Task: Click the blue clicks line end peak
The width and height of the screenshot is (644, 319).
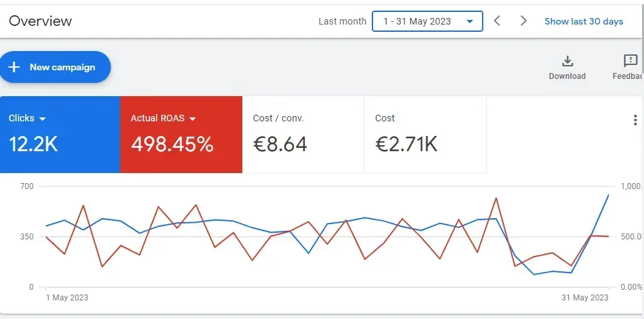Action: pyautogui.click(x=608, y=195)
